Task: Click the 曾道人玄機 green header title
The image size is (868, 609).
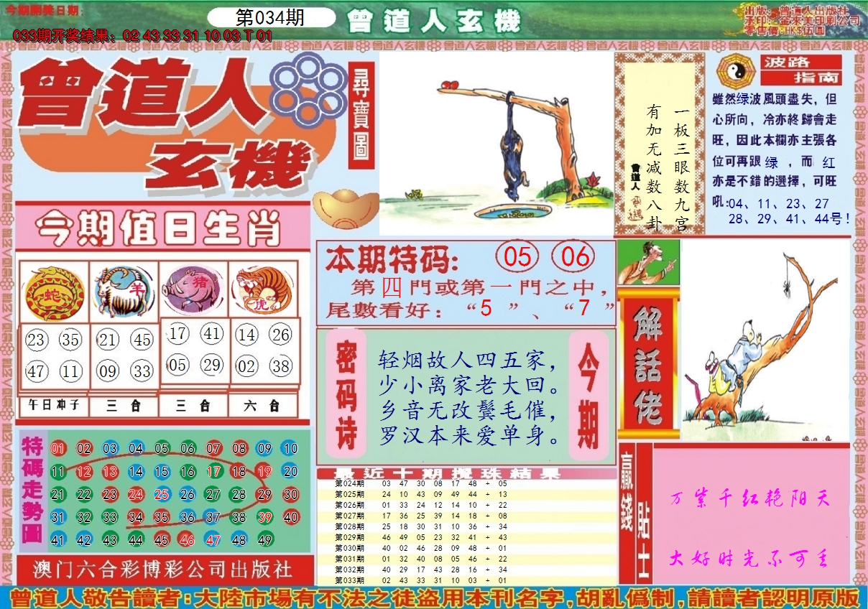Action: point(433,22)
